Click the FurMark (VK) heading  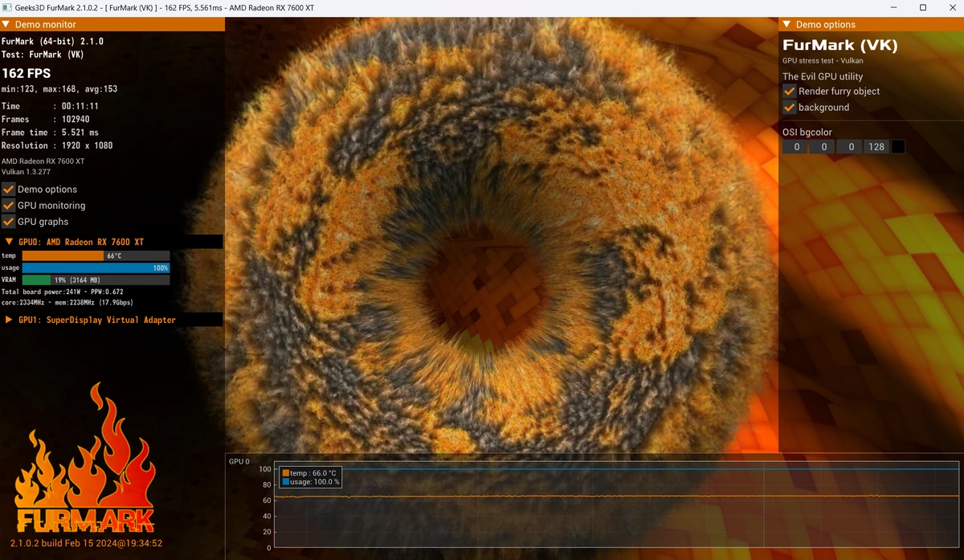tap(840, 45)
